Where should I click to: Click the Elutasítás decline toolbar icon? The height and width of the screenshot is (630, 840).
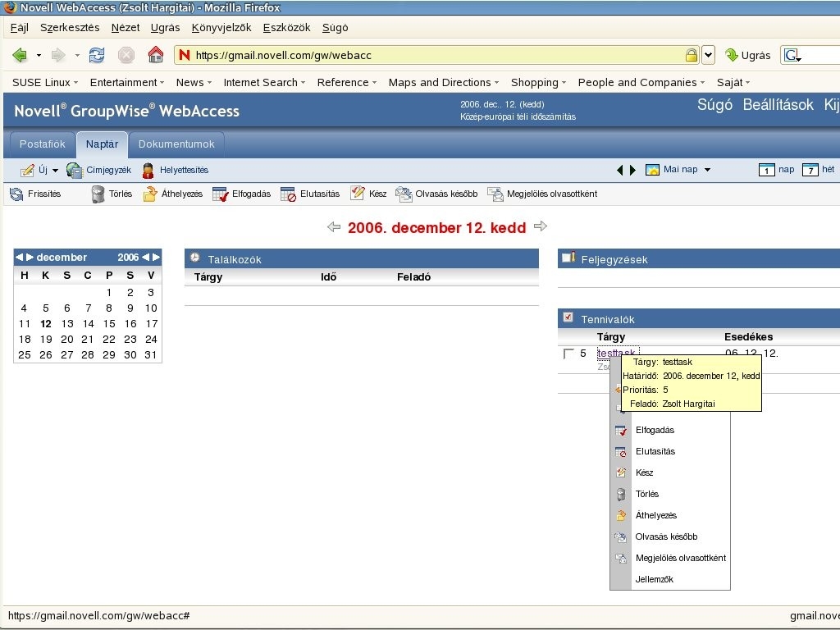(x=288, y=194)
